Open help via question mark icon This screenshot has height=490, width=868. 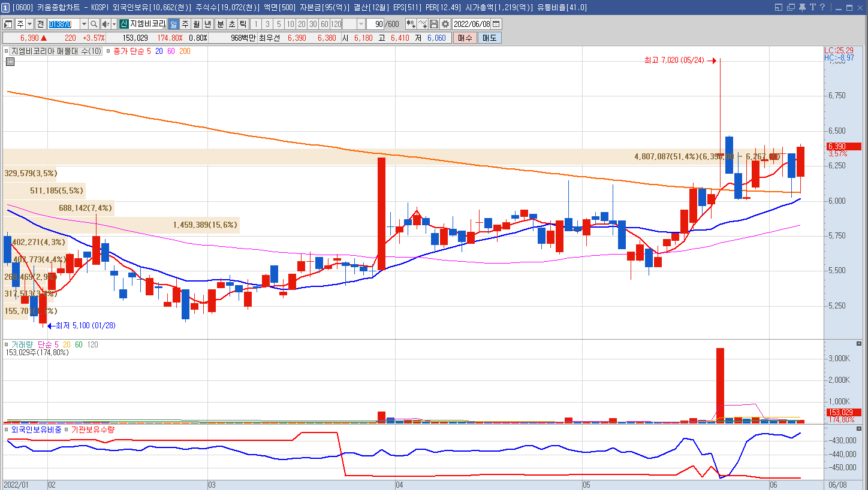[x=823, y=7]
